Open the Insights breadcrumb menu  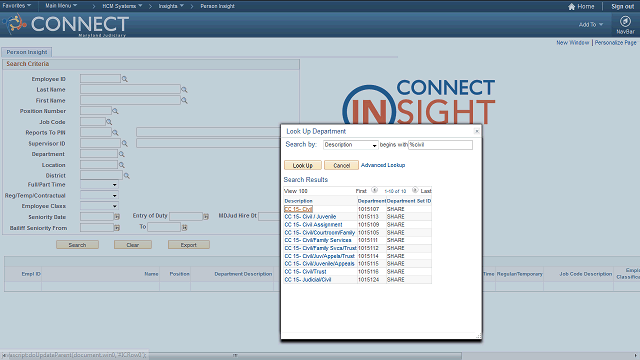tap(171, 6)
